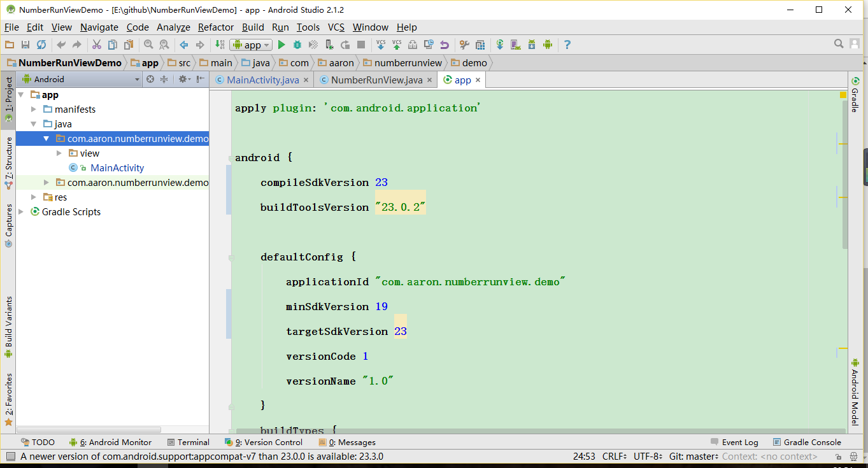The image size is (868, 468).
Task: Toggle tool window buttons via bottom-left corner icon
Action: pos(10,457)
